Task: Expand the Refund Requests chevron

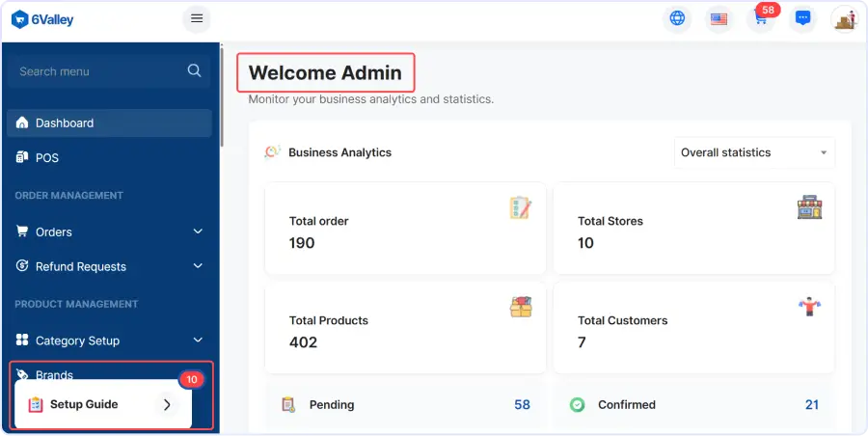Action: 198,266
